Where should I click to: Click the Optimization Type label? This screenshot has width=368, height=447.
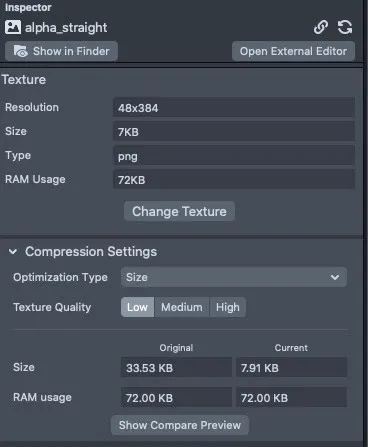60,277
